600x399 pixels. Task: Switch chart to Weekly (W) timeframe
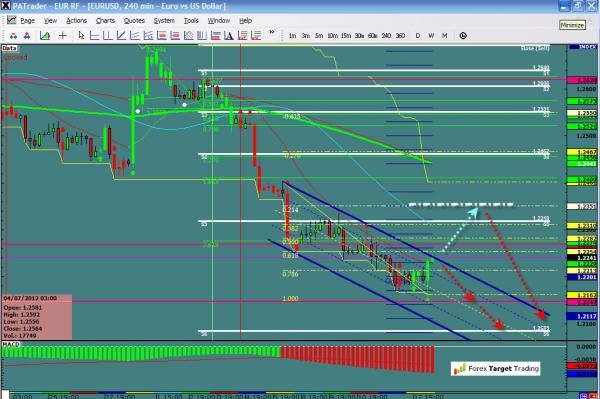[431, 36]
